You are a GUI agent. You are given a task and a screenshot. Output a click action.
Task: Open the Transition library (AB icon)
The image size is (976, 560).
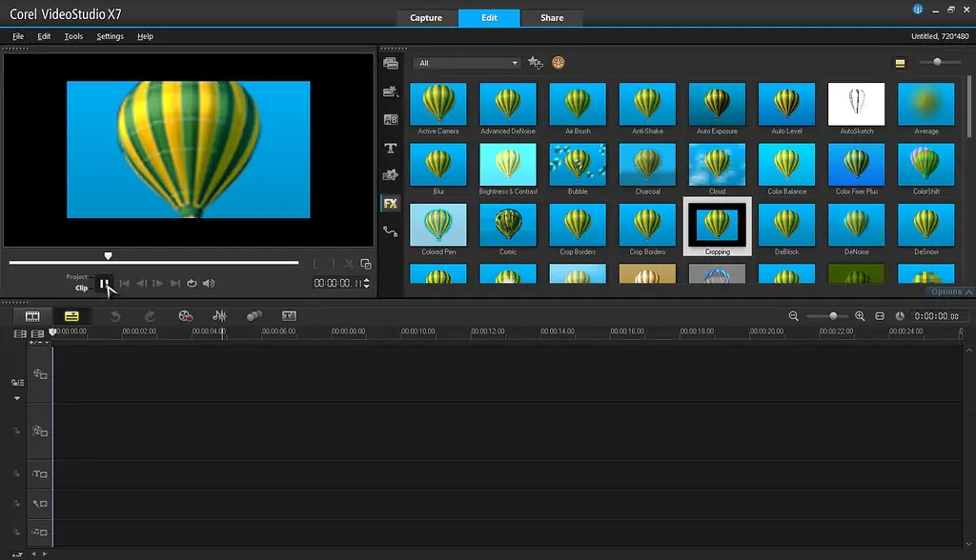point(391,119)
